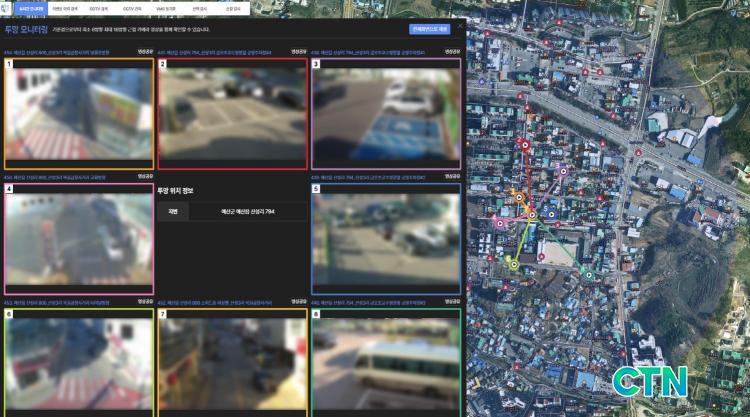This screenshot has width=750, height=417.
Task: Open the second tab in top navigation
Action: [63, 7]
